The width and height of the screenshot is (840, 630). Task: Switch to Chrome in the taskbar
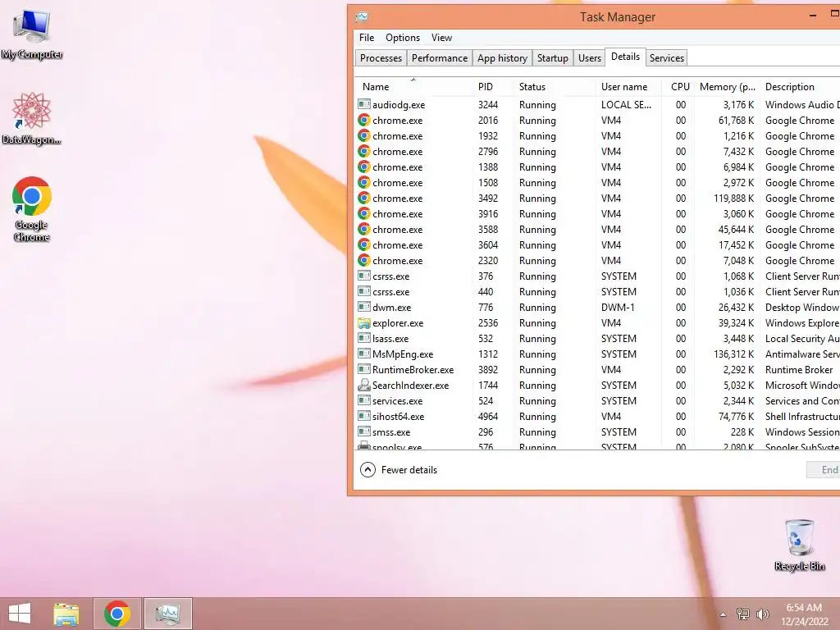[117, 614]
